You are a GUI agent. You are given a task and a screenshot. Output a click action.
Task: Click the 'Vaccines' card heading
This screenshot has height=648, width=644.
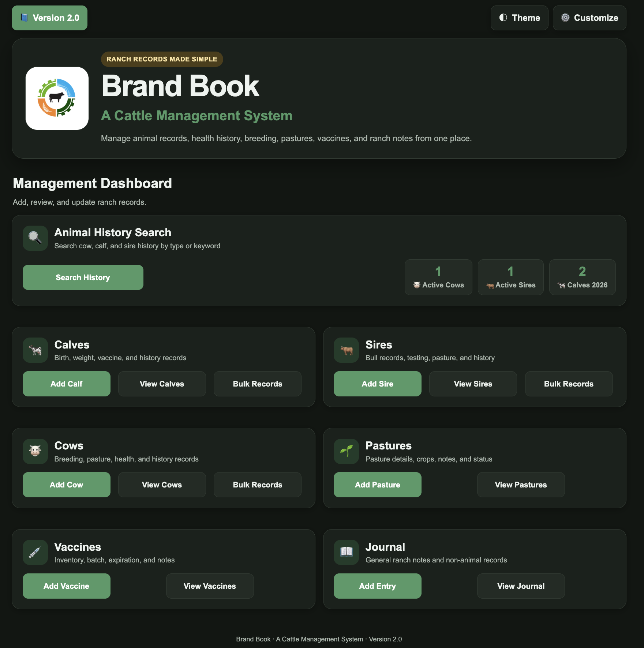78,547
